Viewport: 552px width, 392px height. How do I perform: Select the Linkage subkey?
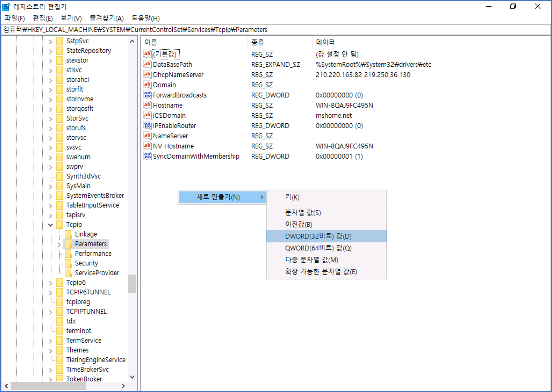86,234
